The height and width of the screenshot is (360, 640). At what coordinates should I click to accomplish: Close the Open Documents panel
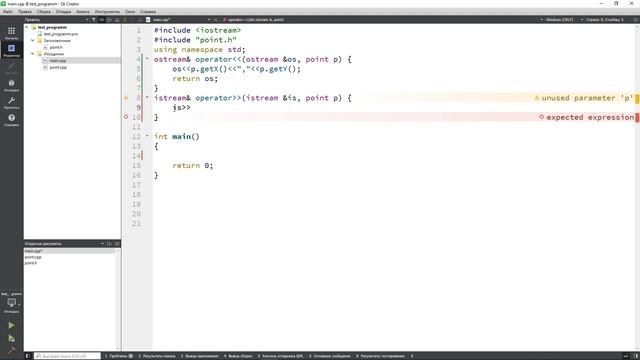(117, 244)
